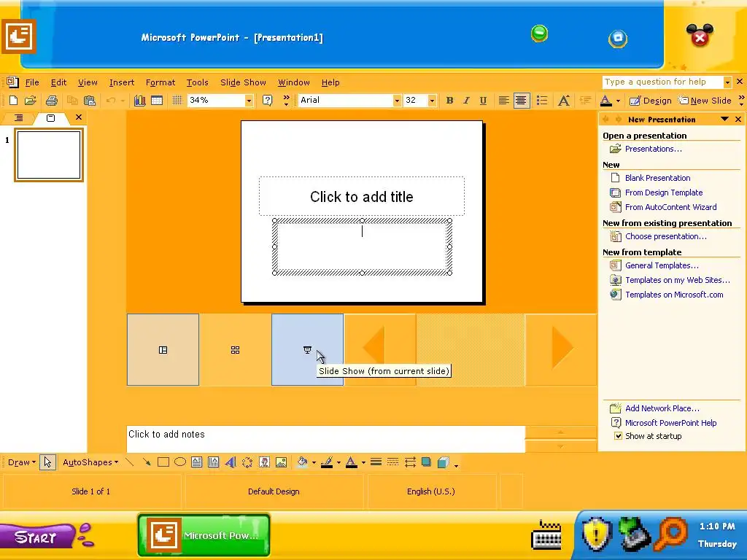Viewport: 747px width, 560px height.
Task: Open the Draw menu dropdown
Action: 21,462
